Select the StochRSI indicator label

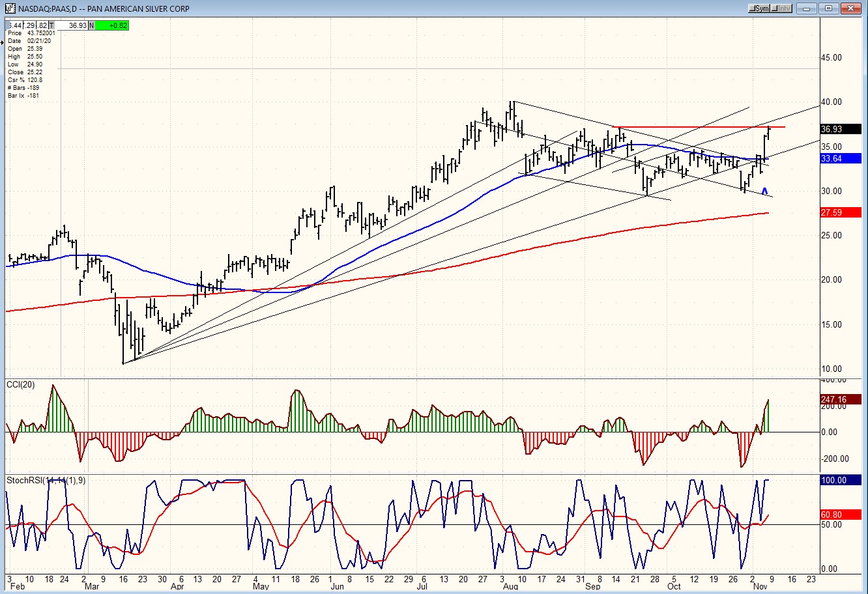[46, 481]
